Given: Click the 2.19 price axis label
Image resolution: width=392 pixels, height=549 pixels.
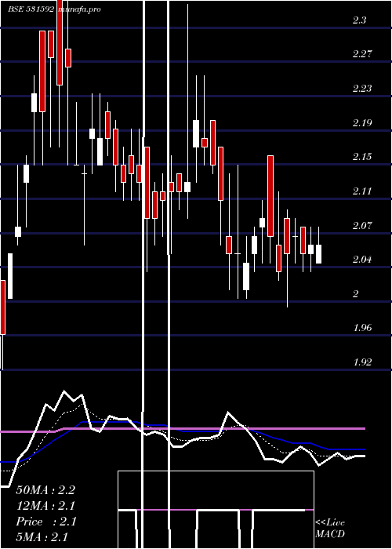Looking at the screenshot, I should coord(362,123).
